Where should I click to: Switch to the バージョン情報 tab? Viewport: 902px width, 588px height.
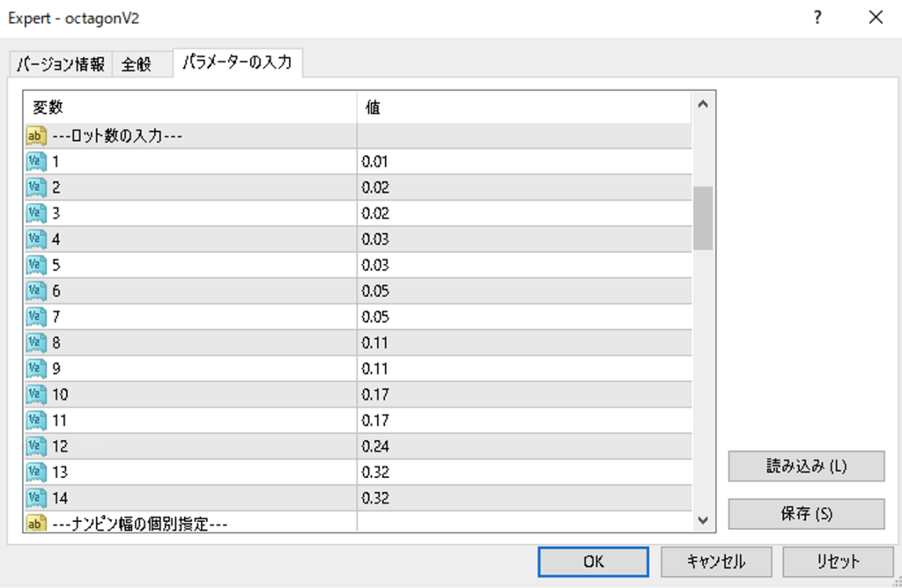[60, 64]
